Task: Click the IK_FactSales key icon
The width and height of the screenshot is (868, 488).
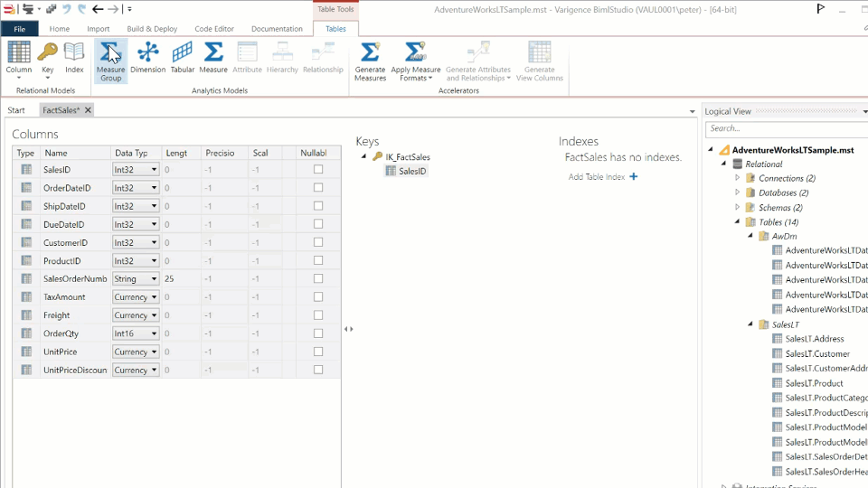Action: [378, 156]
